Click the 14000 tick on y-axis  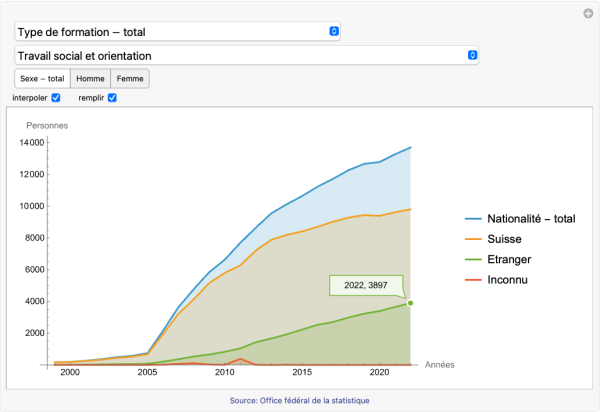pos(31,142)
